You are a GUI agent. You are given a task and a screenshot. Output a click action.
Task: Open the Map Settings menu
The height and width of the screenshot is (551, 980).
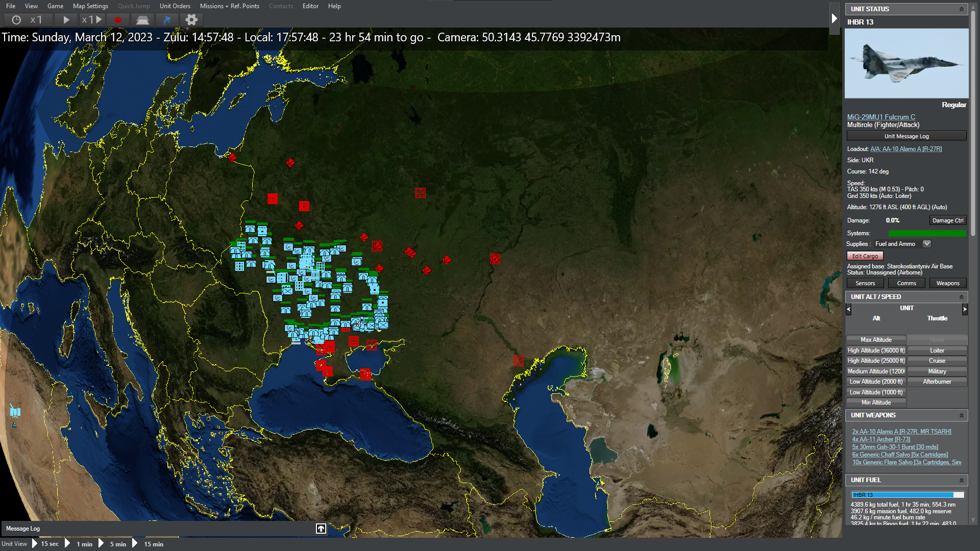tap(90, 6)
